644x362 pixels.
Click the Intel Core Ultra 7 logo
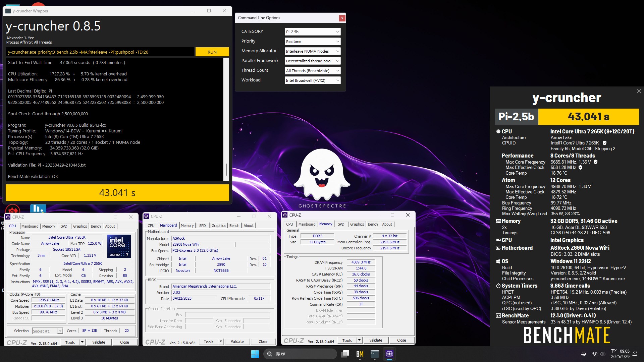(119, 246)
